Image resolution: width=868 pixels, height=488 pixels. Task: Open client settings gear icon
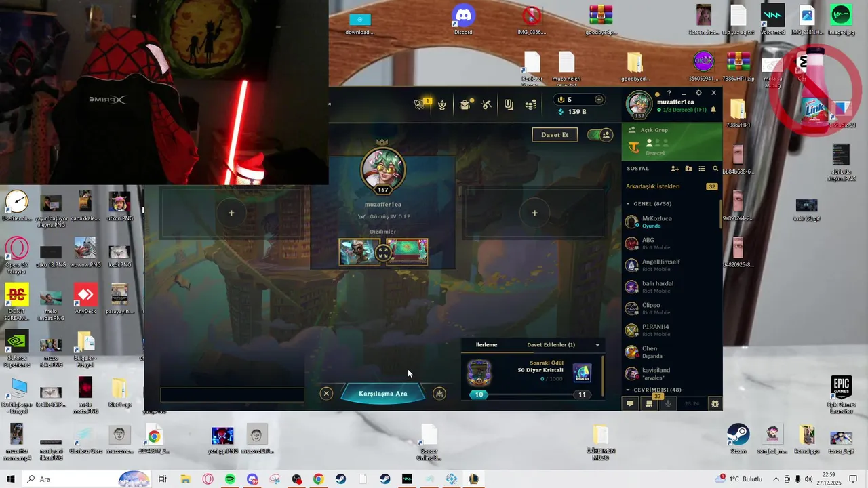699,93
